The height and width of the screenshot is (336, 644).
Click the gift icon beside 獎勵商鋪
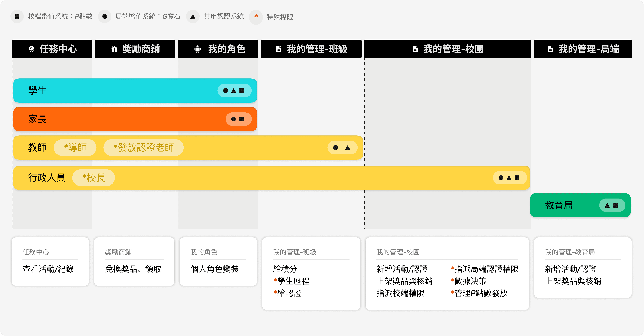point(114,49)
